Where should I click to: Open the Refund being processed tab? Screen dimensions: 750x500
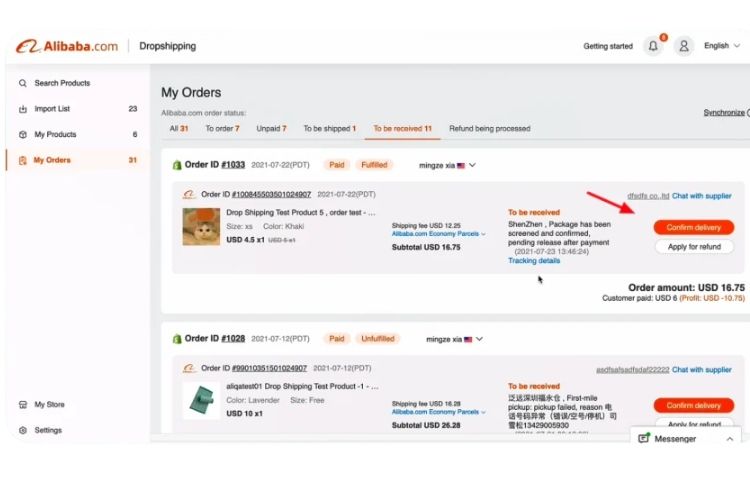point(490,129)
